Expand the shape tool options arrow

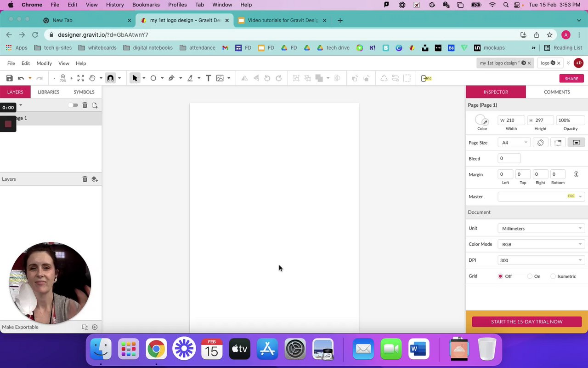coord(162,78)
